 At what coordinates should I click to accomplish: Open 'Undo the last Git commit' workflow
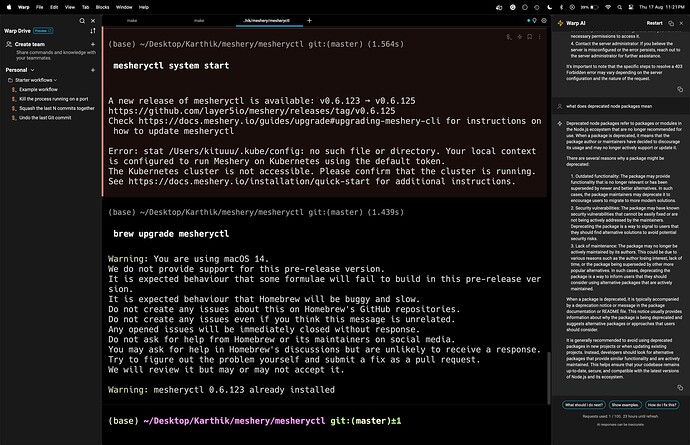click(x=45, y=118)
